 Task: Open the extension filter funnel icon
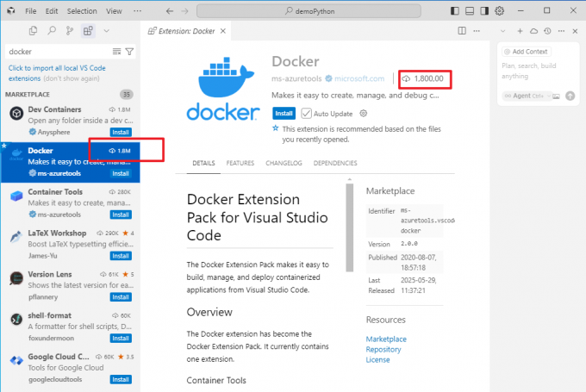pyautogui.click(x=129, y=52)
